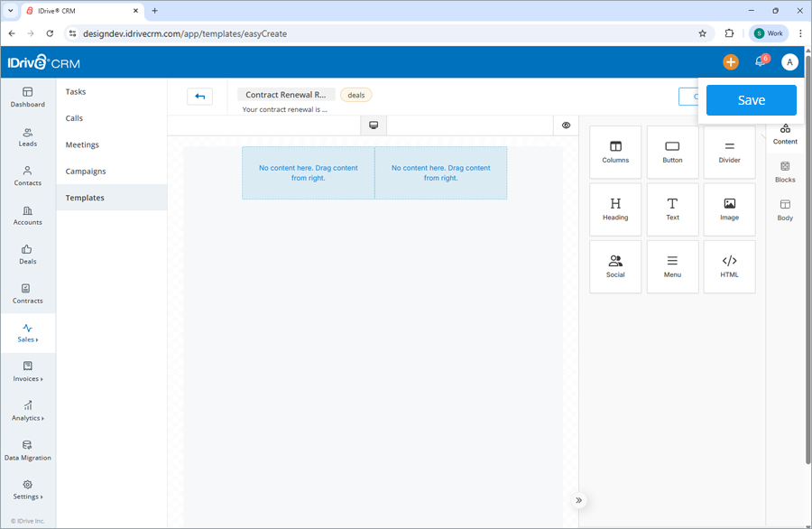The image size is (812, 529).
Task: Add a Columns content block
Action: pos(615,152)
